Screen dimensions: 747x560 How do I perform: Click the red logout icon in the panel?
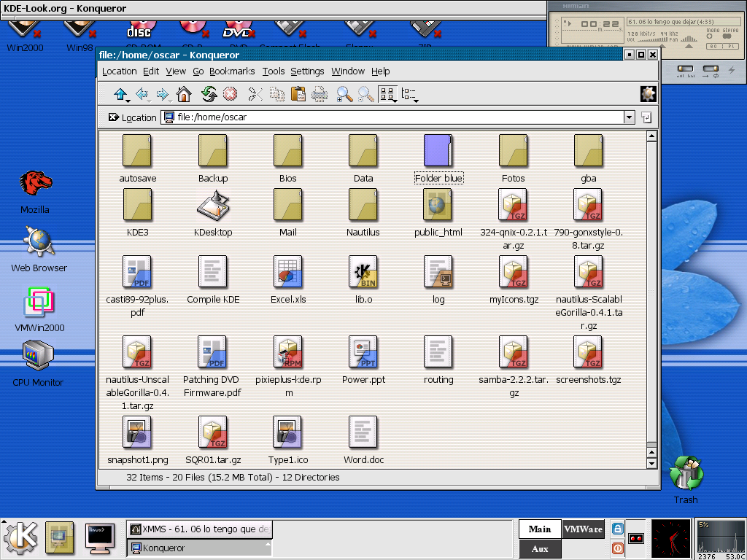coord(617,548)
